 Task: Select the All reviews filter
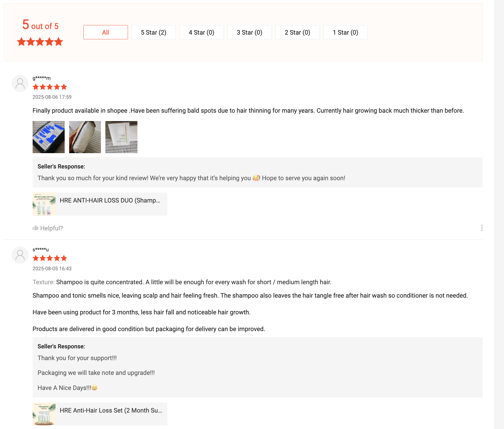click(x=106, y=32)
